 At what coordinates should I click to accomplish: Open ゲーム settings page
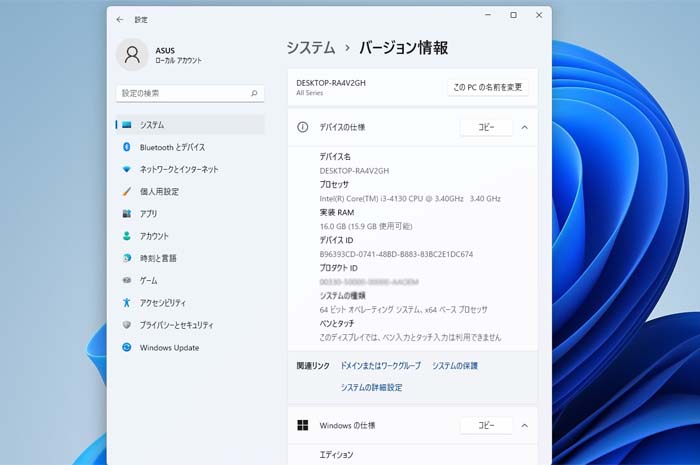[x=190, y=280]
